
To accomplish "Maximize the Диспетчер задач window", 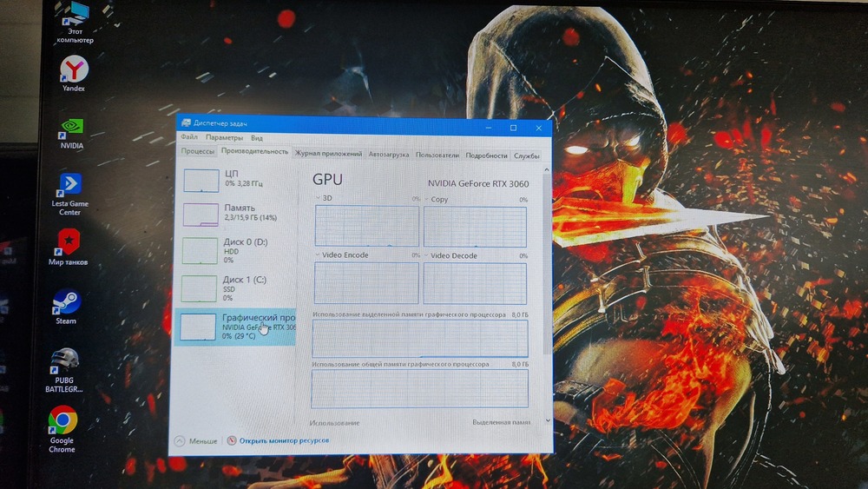I will pos(513,128).
